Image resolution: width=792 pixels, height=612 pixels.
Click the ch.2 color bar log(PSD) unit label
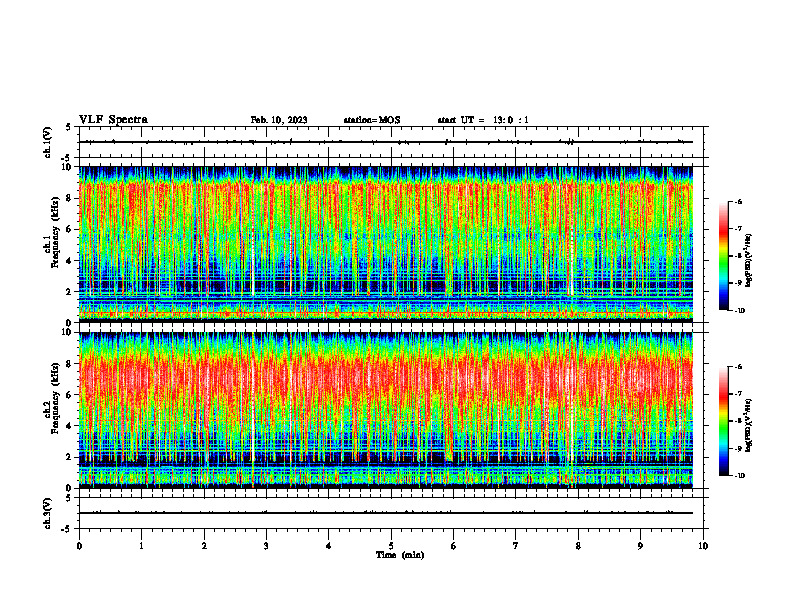point(749,426)
